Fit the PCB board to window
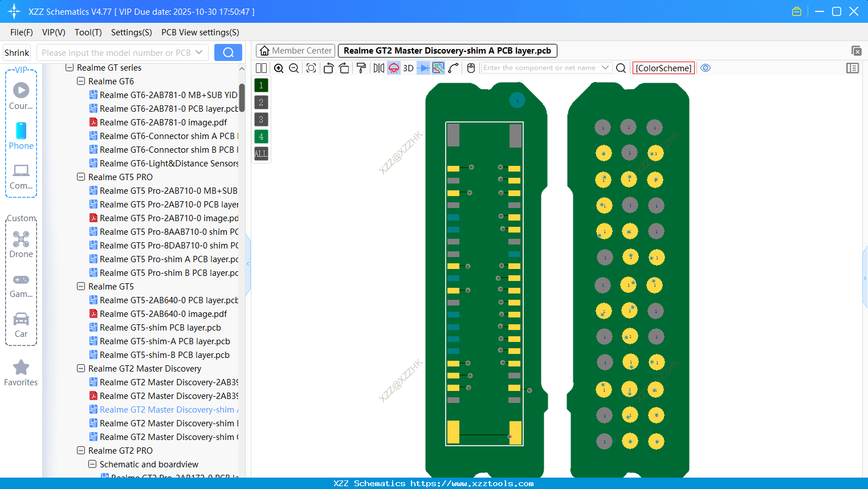 click(311, 68)
